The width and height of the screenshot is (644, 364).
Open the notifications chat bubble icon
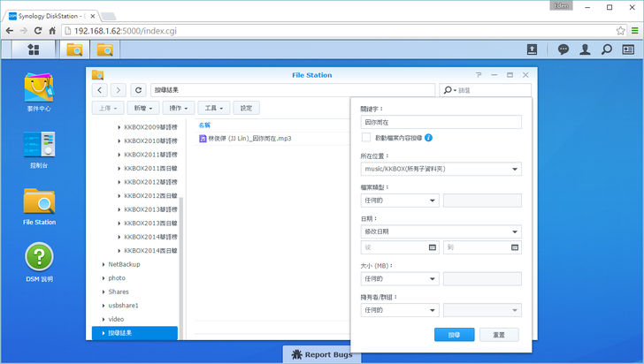tap(563, 49)
